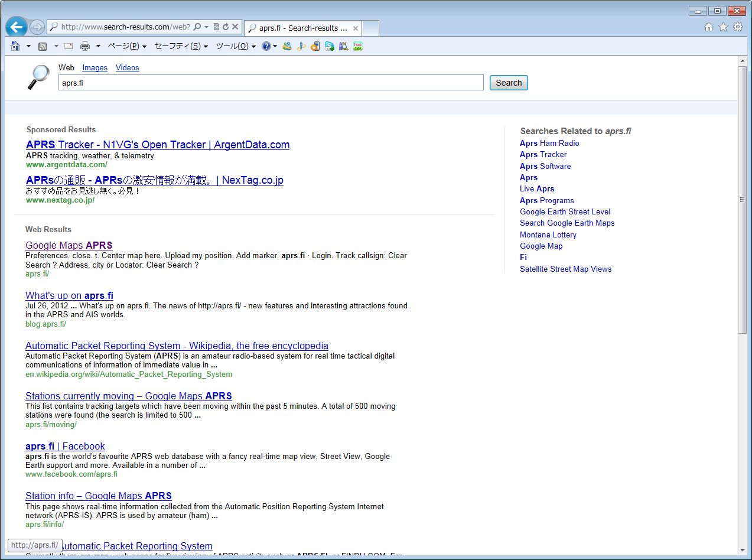Click related search Montana Lottery

pos(548,235)
